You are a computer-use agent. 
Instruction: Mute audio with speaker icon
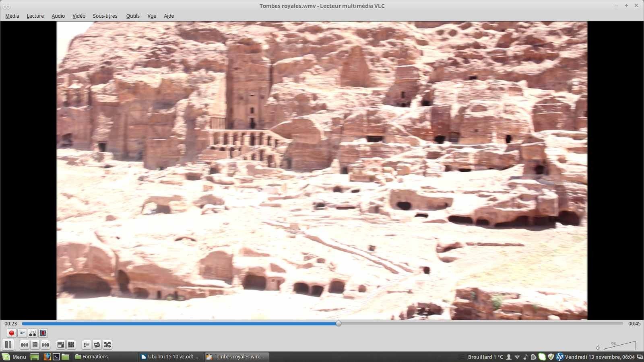598,348
